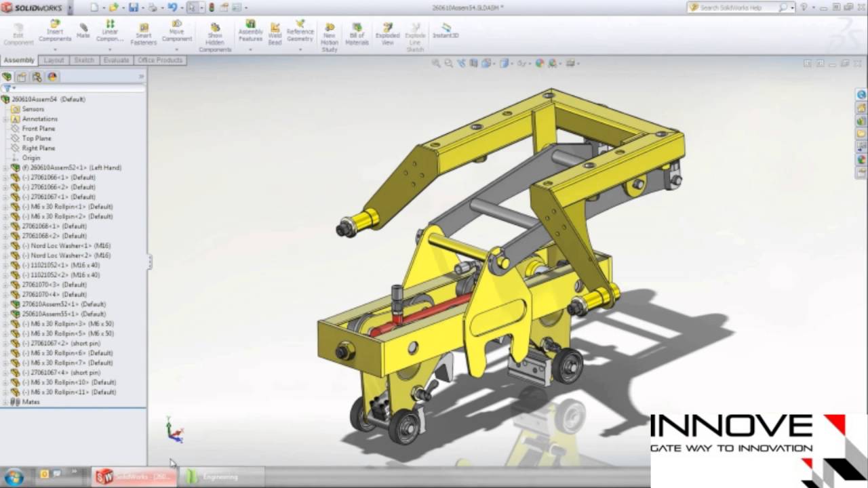
Task: Open the Office Products tab
Action: point(160,60)
